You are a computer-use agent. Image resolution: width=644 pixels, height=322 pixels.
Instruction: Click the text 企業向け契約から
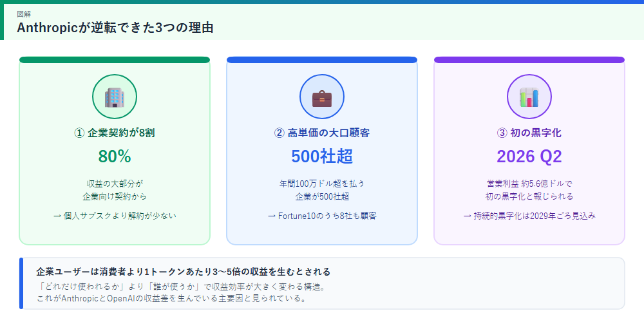[114, 196]
